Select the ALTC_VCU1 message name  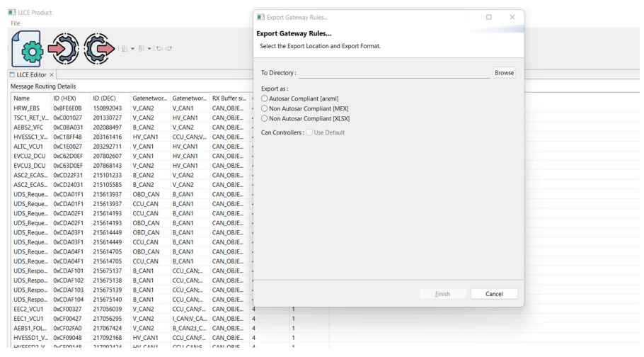[28, 147]
